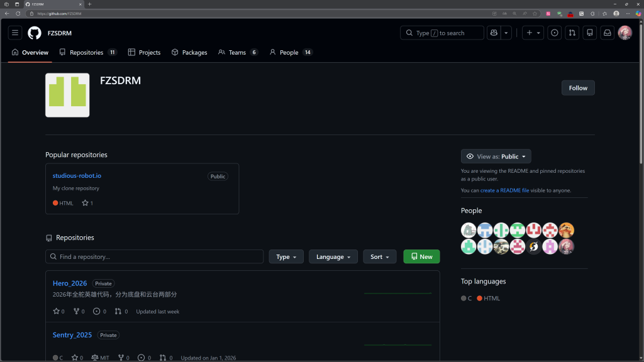Open the browser profile avatar icon
The width and height of the screenshot is (644, 362).
click(616, 14)
